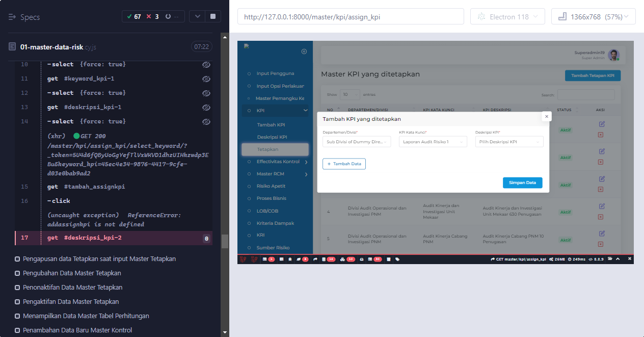Click the URL address field

tap(351, 16)
